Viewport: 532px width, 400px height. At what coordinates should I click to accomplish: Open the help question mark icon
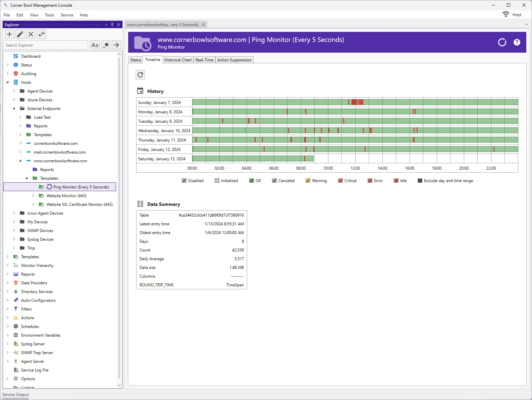pos(517,42)
